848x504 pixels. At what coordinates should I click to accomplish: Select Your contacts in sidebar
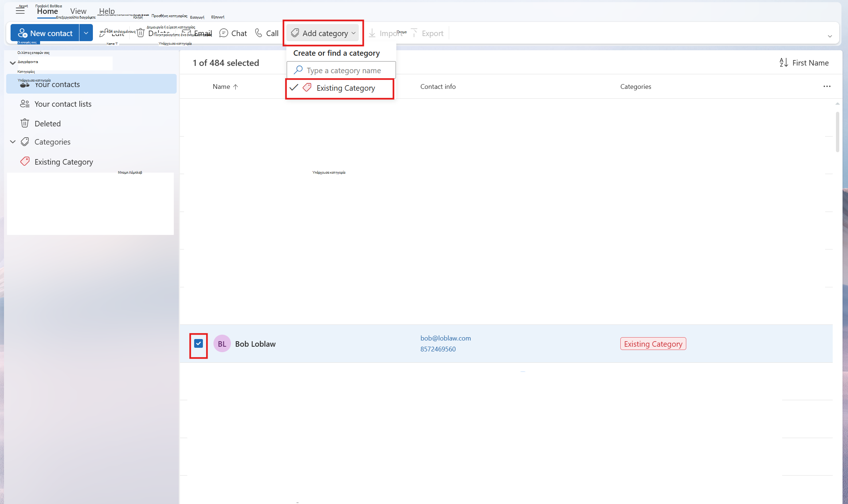tap(91, 84)
